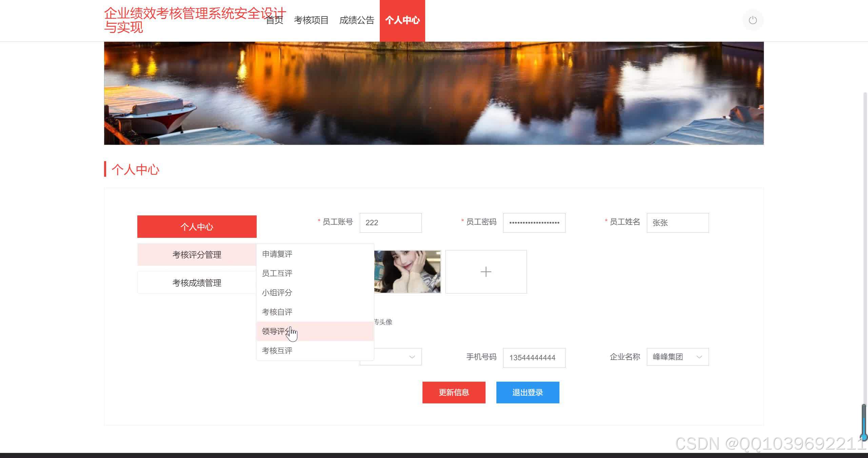Image resolution: width=868 pixels, height=458 pixels.
Task: Open 考核项目 navigation item
Action: [311, 20]
